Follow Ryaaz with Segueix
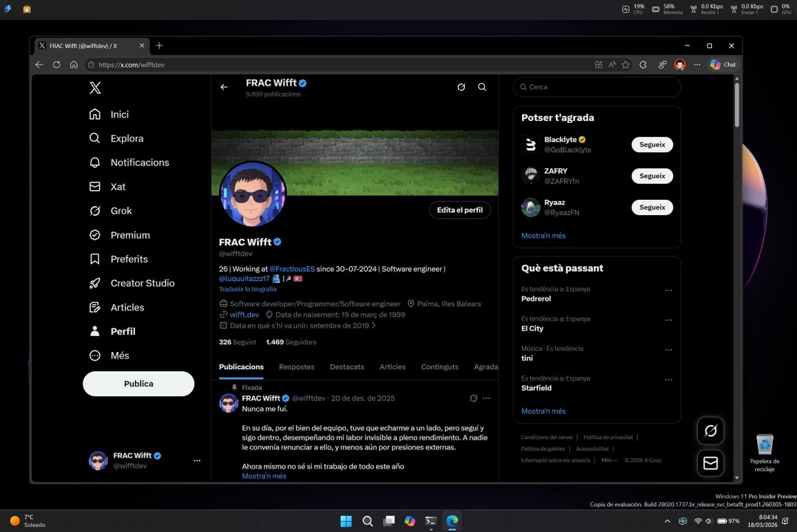797x532 pixels. [652, 207]
